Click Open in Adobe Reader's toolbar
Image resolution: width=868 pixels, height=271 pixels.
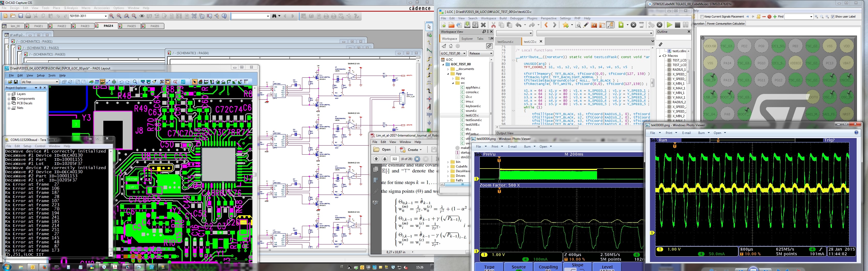pyautogui.click(x=382, y=149)
